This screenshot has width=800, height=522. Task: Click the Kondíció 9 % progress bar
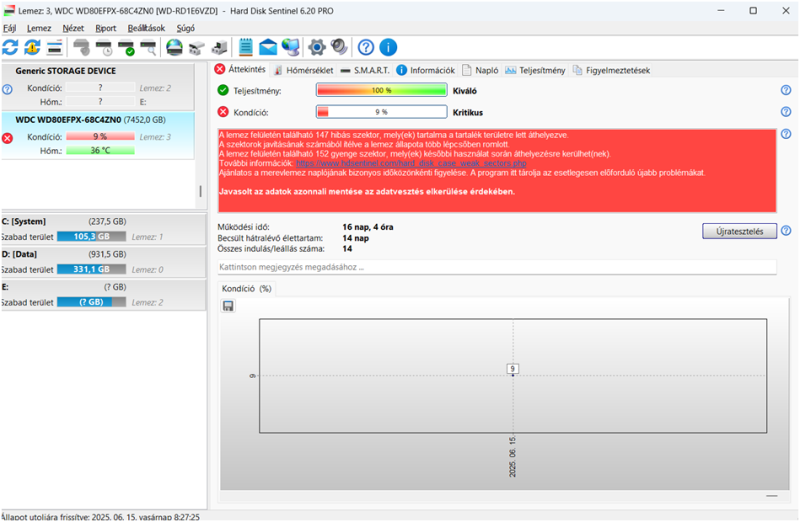pyautogui.click(x=382, y=112)
